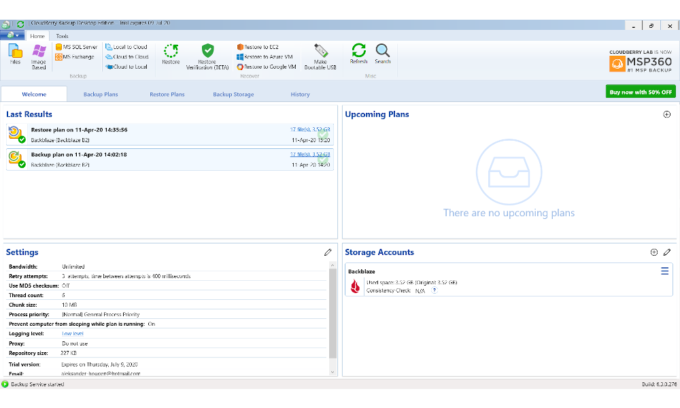Click the Backup plan status icon
The width and height of the screenshot is (680, 408).
coord(16,159)
